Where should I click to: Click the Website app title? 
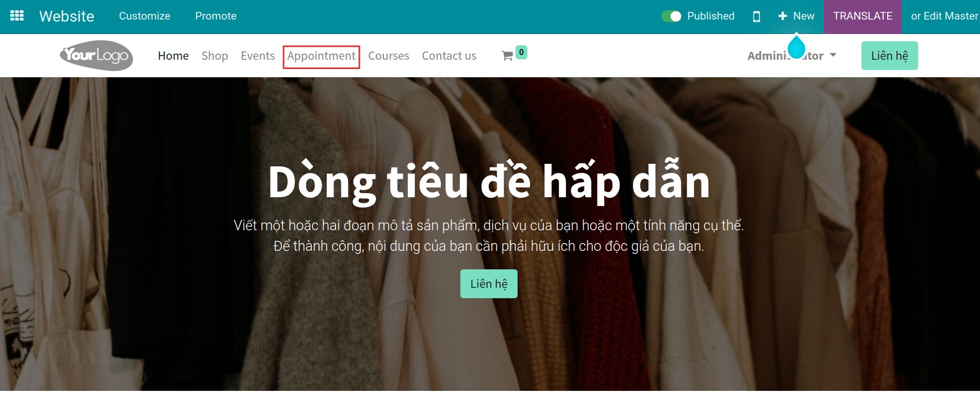67,16
